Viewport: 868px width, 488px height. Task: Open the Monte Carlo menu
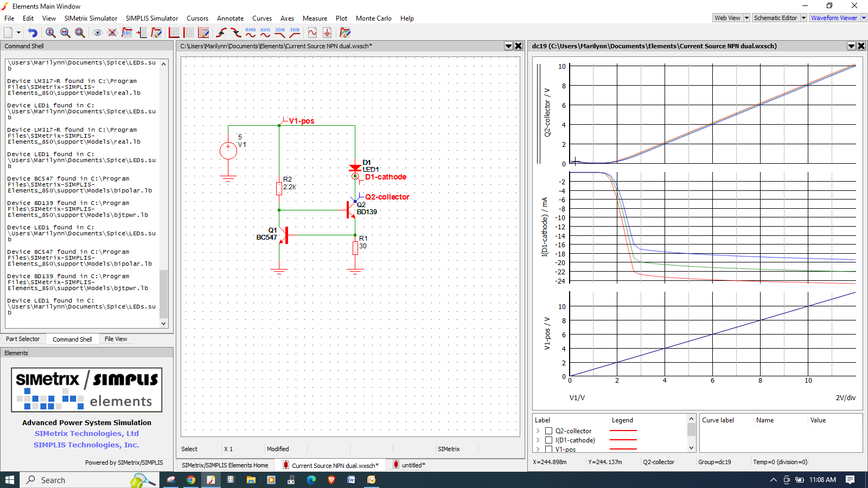click(x=373, y=18)
